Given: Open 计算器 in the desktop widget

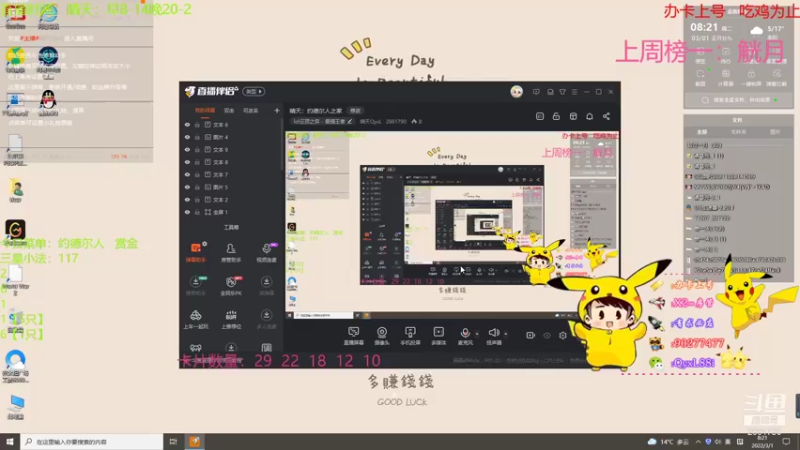Looking at the screenshot, I should (x=725, y=78).
